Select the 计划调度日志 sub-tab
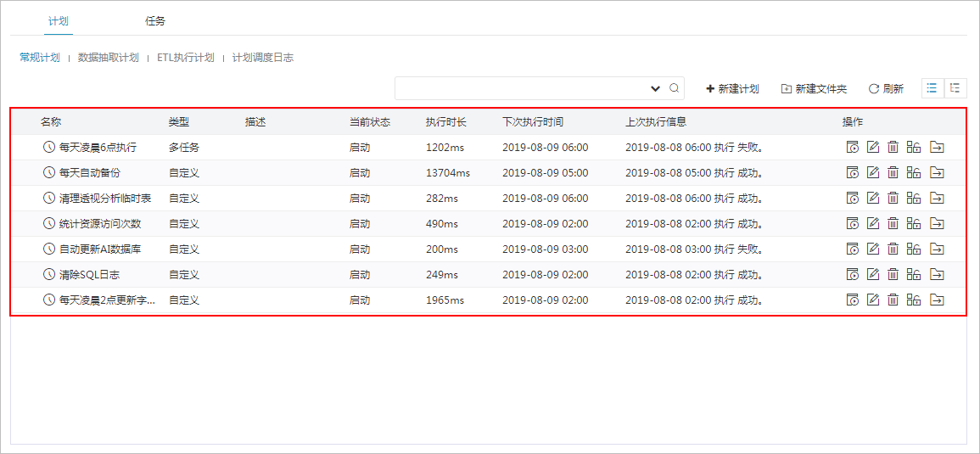The height and width of the screenshot is (454, 980). pos(263,58)
